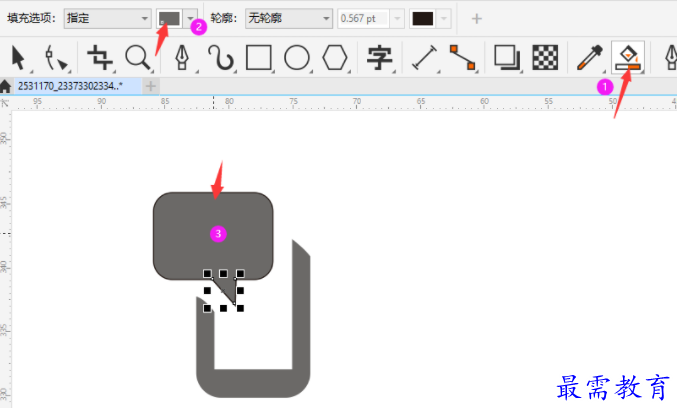Select the Color eyedropper tool
This screenshot has height=419, width=678.
click(589, 58)
